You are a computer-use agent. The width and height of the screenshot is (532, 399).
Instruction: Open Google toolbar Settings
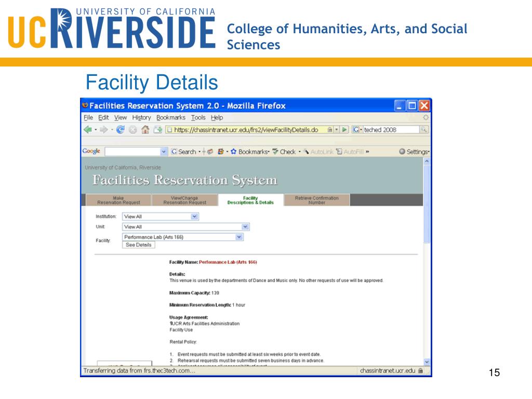(x=414, y=152)
